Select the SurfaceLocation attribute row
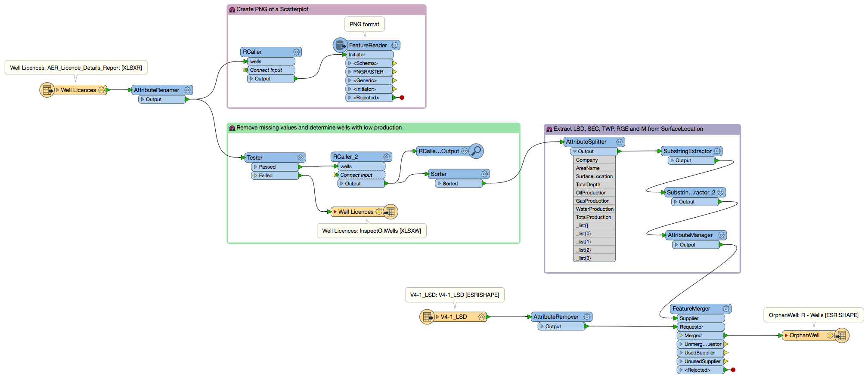 tap(594, 176)
